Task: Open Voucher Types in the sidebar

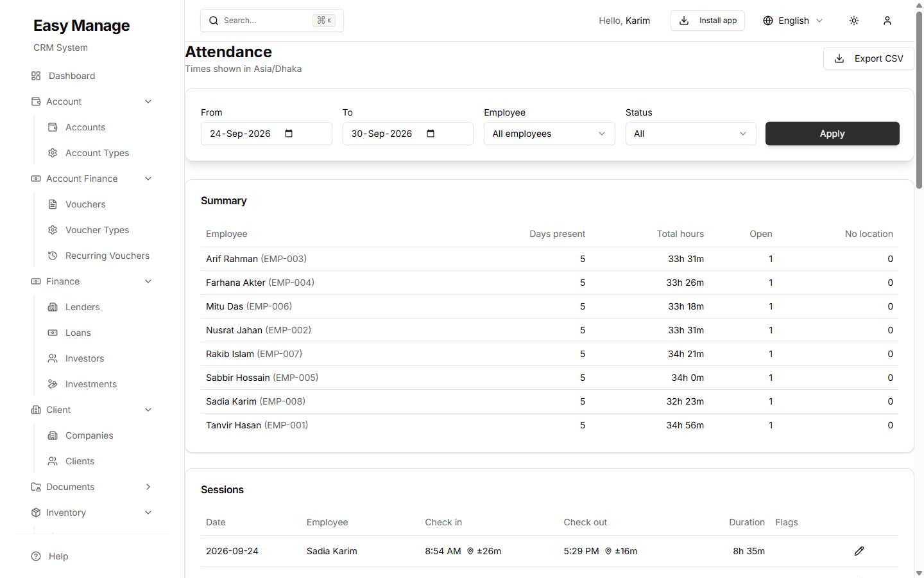Action: (x=97, y=230)
